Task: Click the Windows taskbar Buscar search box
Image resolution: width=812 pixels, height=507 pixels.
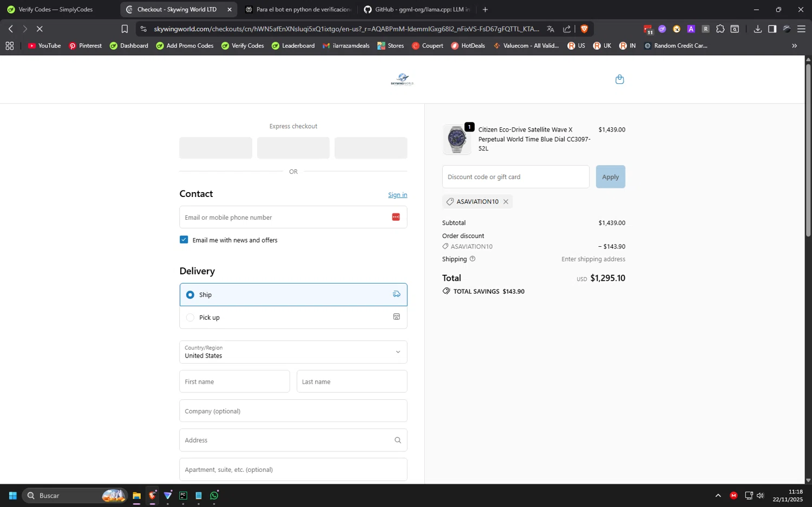Action: click(75, 496)
